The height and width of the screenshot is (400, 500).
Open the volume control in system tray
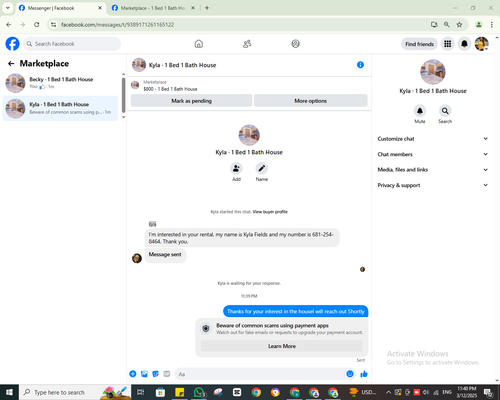coord(426,392)
